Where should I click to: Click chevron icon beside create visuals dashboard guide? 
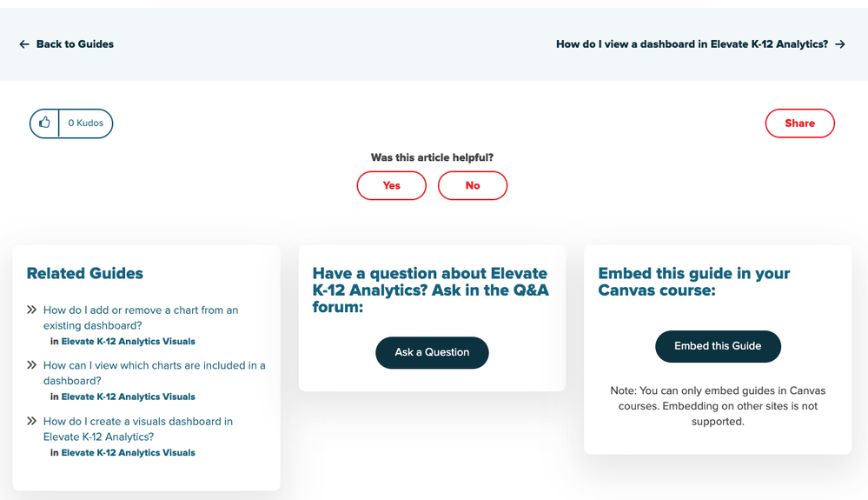coord(31,421)
